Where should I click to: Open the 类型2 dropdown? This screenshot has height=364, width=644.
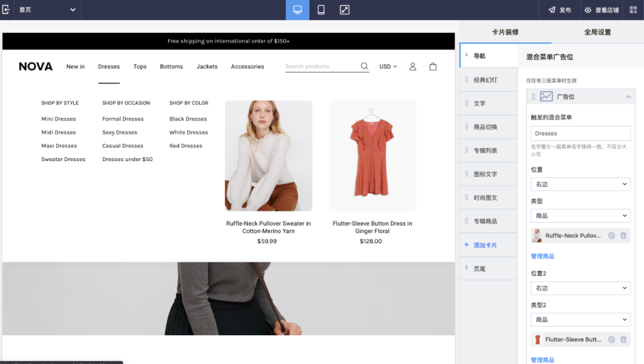(581, 320)
